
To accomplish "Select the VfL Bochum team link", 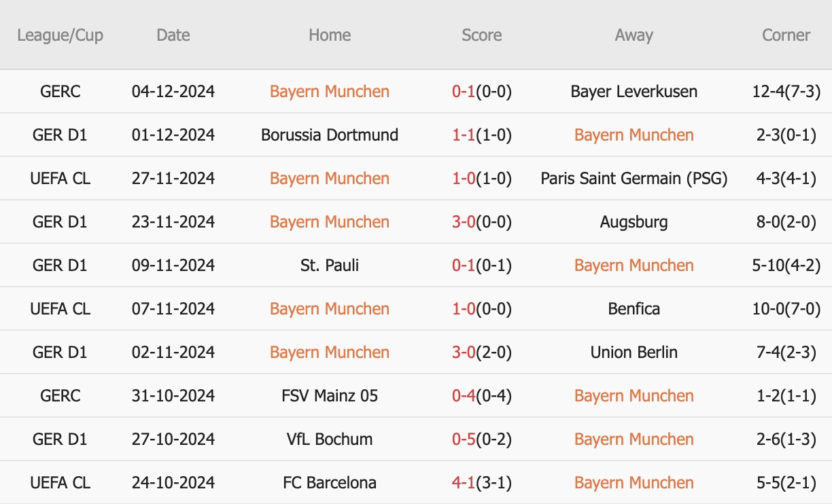I will pyautogui.click(x=330, y=439).
